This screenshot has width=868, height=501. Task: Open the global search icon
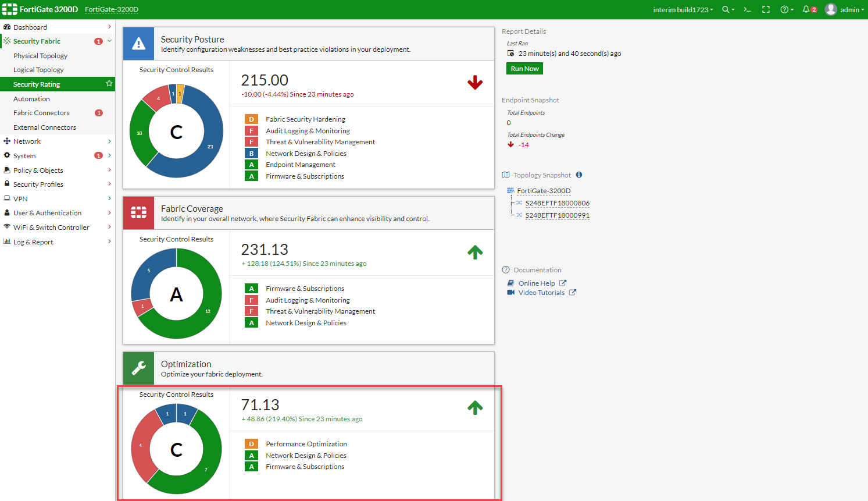tap(726, 9)
